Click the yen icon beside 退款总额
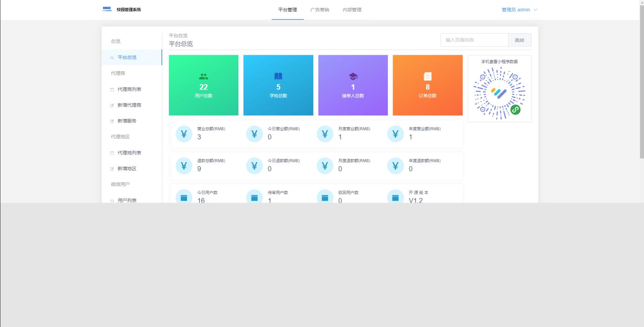The image size is (644, 327). point(184,166)
